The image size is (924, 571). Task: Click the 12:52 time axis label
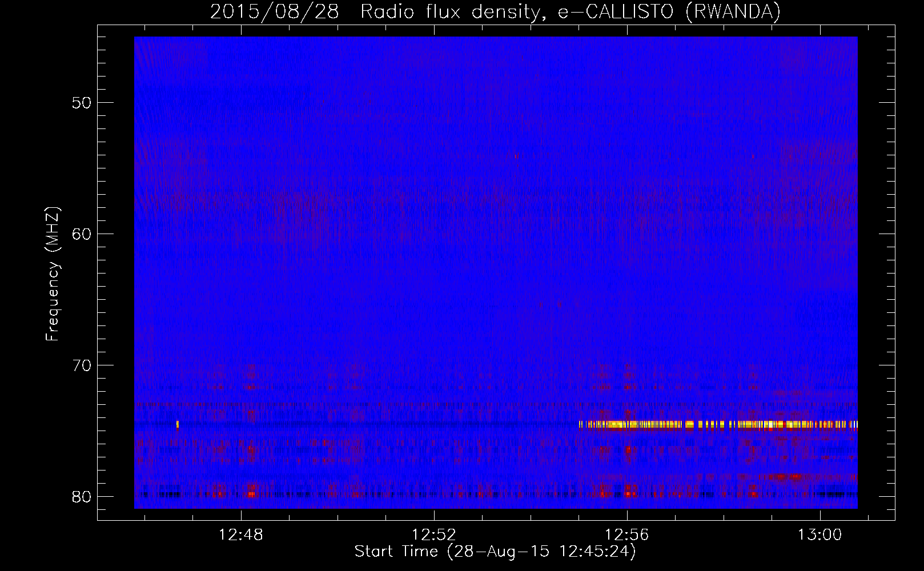434,535
